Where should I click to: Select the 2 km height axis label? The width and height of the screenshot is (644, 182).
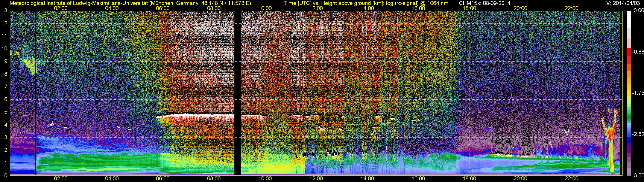point(6,150)
